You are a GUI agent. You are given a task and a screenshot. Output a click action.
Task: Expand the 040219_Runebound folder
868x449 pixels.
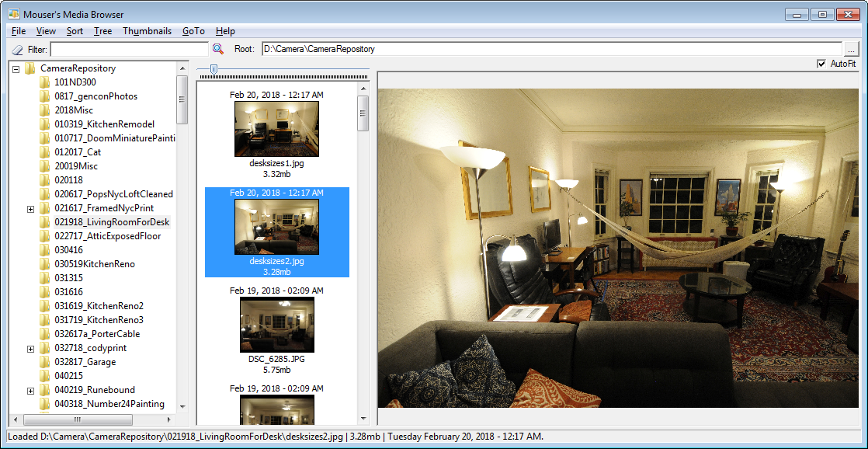(x=30, y=391)
